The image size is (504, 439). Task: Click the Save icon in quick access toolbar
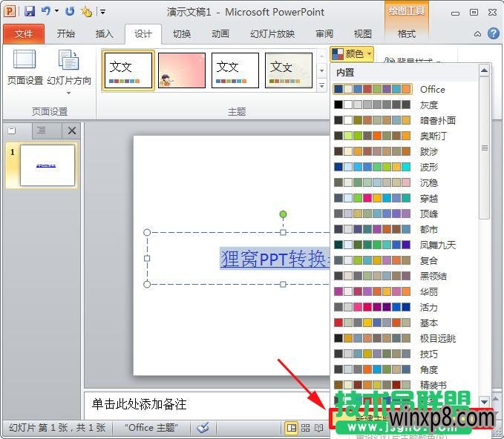click(x=30, y=12)
